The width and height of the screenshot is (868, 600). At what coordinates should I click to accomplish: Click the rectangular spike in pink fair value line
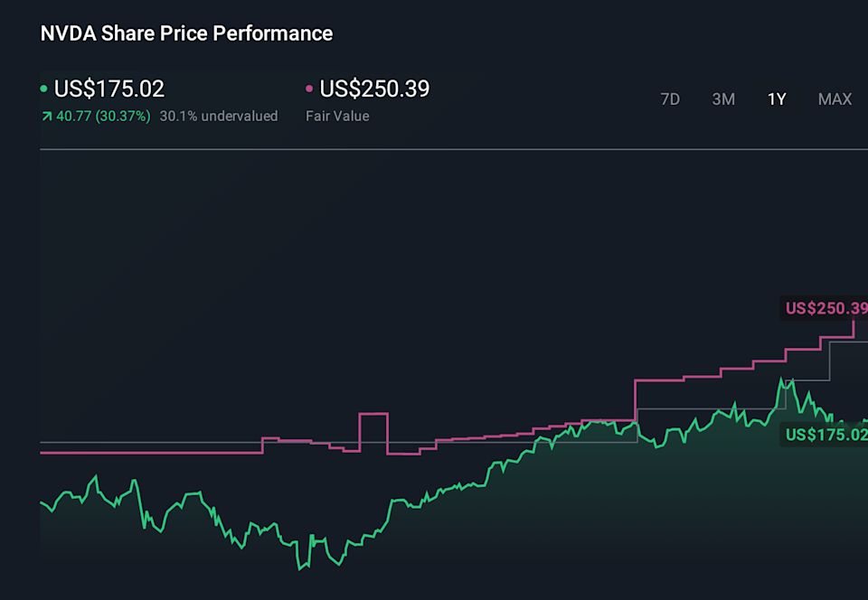[x=373, y=415]
